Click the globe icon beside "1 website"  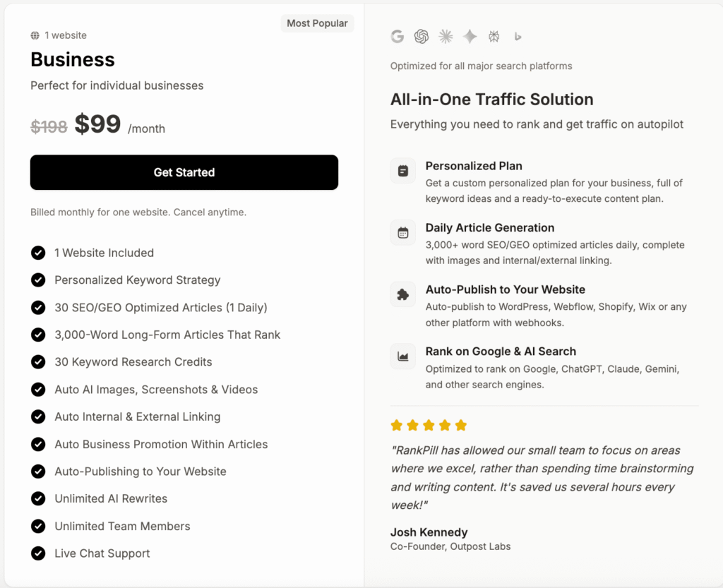[x=35, y=35]
